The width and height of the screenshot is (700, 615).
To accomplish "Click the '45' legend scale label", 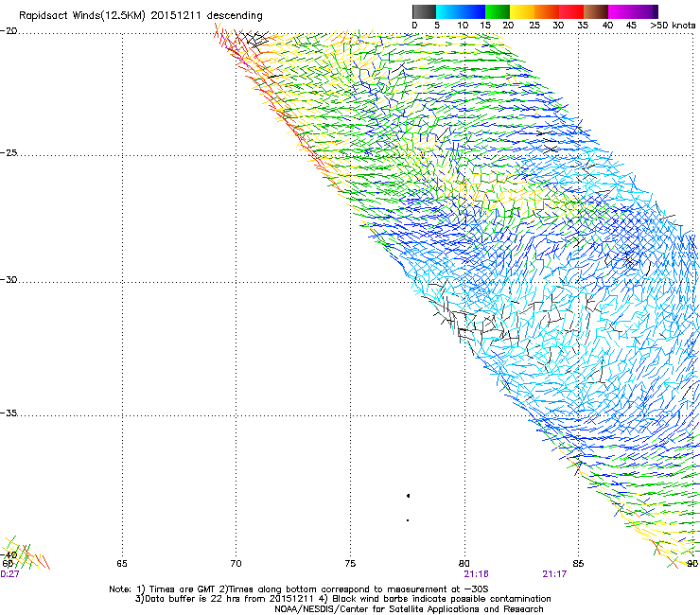I will click(x=631, y=26).
